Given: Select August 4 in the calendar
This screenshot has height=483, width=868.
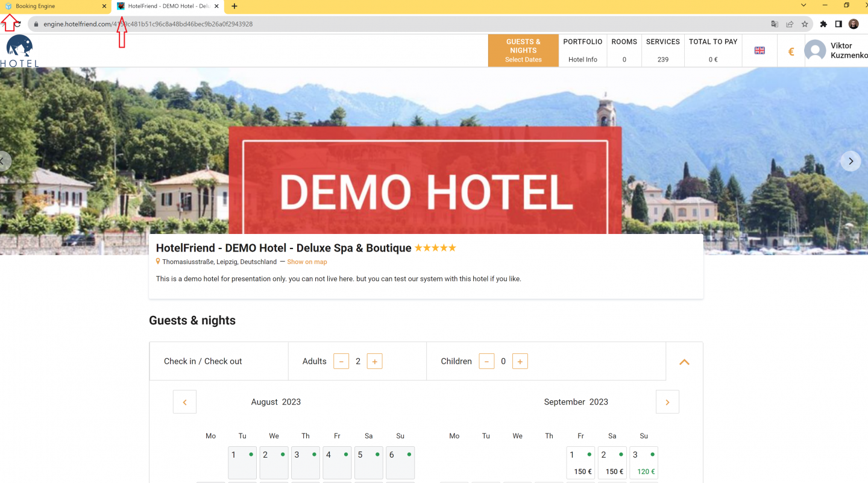Looking at the screenshot, I should pos(337,463).
